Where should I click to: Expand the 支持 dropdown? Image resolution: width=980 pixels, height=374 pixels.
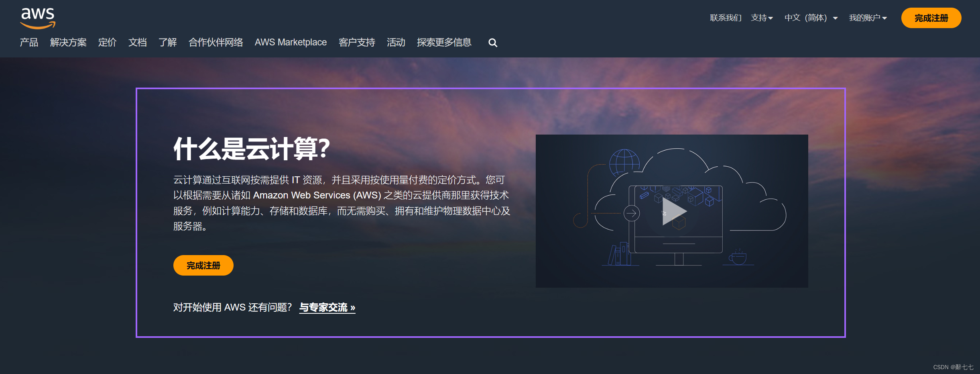point(762,18)
